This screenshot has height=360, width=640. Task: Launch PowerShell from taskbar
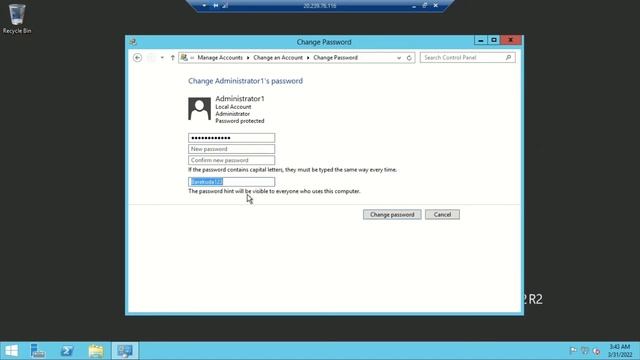click(67, 351)
